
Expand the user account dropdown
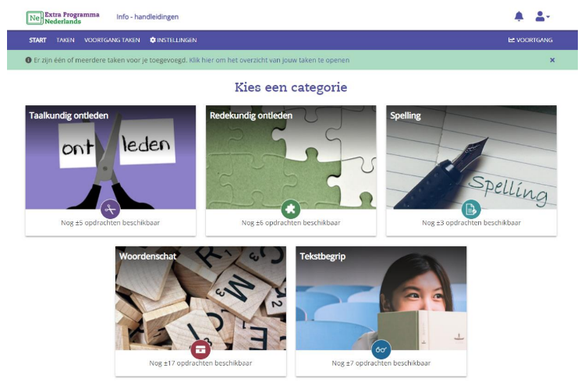(542, 16)
